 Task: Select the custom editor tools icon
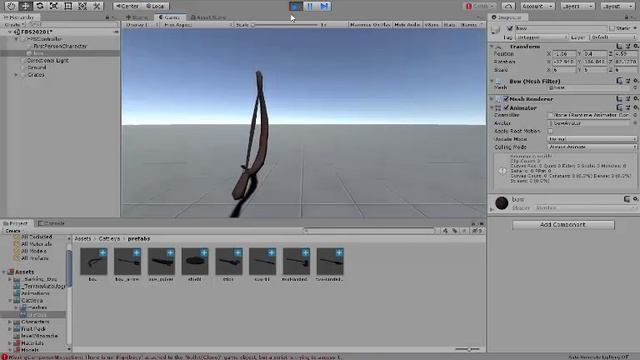97,6
